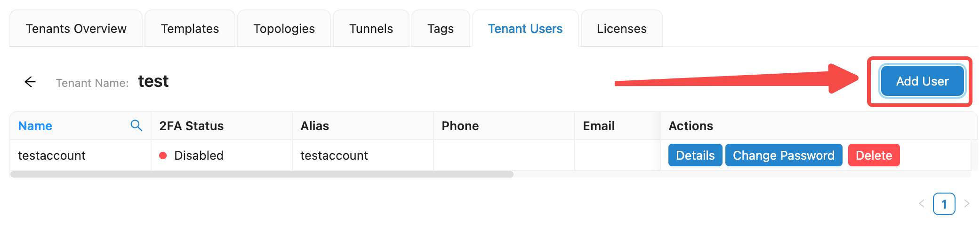Click the horizontal table scrollbar
The width and height of the screenshot is (980, 233).
(262, 174)
